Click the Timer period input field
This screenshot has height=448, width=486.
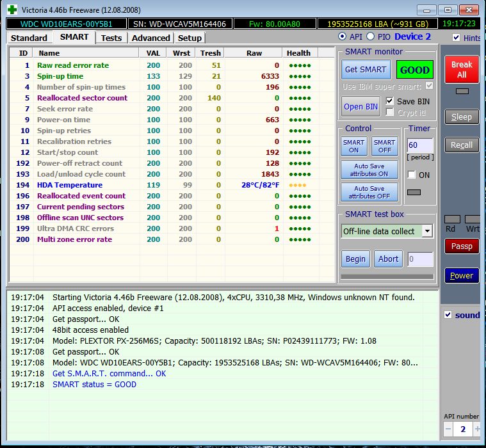[419, 145]
